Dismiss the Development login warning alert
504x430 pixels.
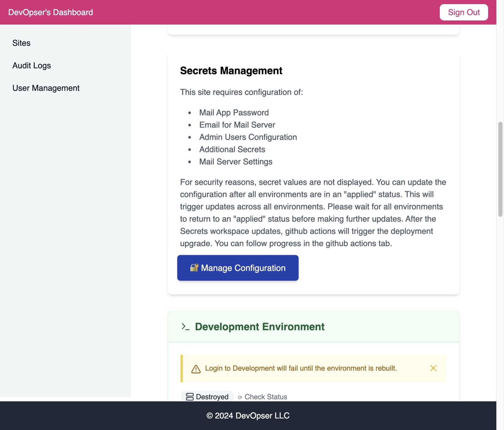pos(433,368)
